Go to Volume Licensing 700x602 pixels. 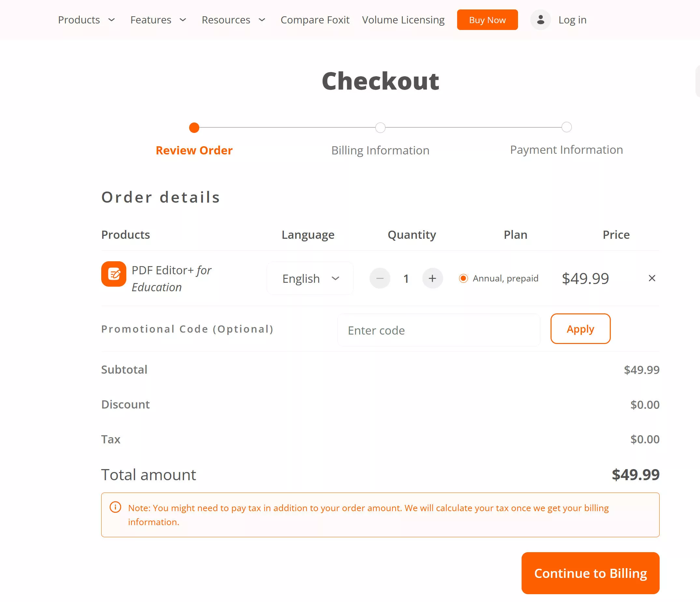(x=403, y=20)
